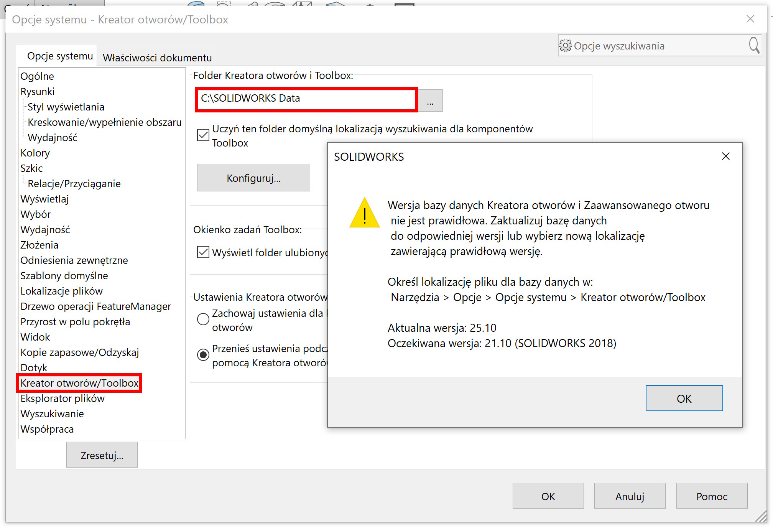Click Pomoc button
Image resolution: width=773 pixels, height=532 pixels.
pos(712,496)
